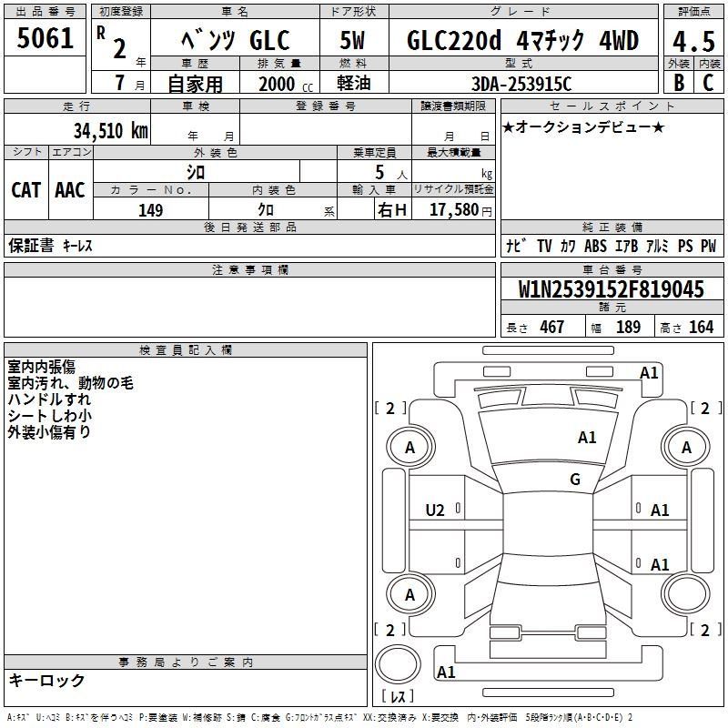
Task: Click A1 mark on right front door
Action: [660, 511]
